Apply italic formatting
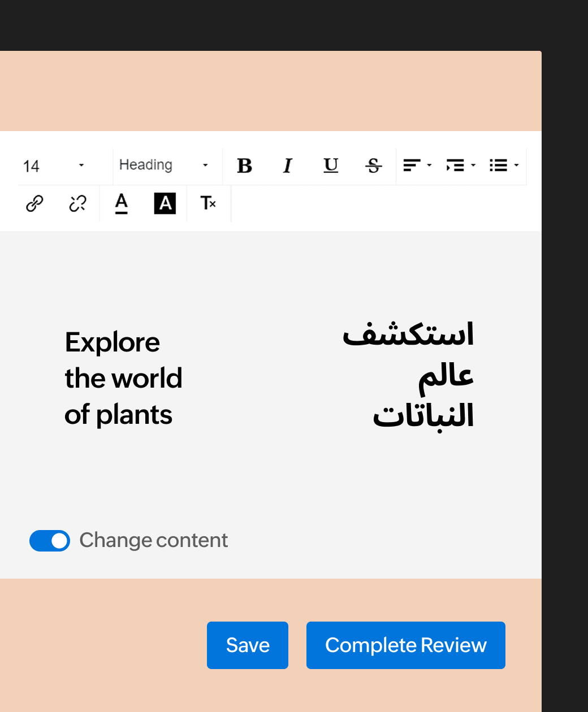Viewport: 588px width, 712px height. click(x=287, y=166)
